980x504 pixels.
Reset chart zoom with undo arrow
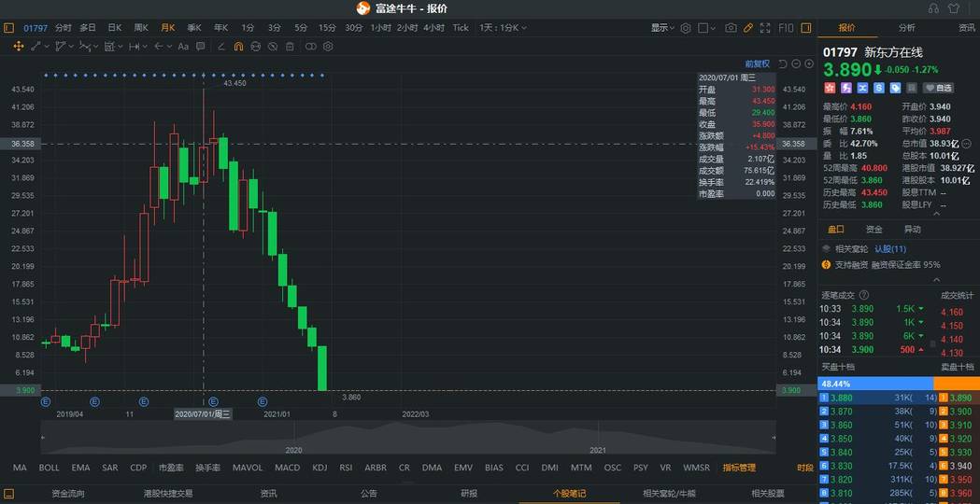(783, 63)
